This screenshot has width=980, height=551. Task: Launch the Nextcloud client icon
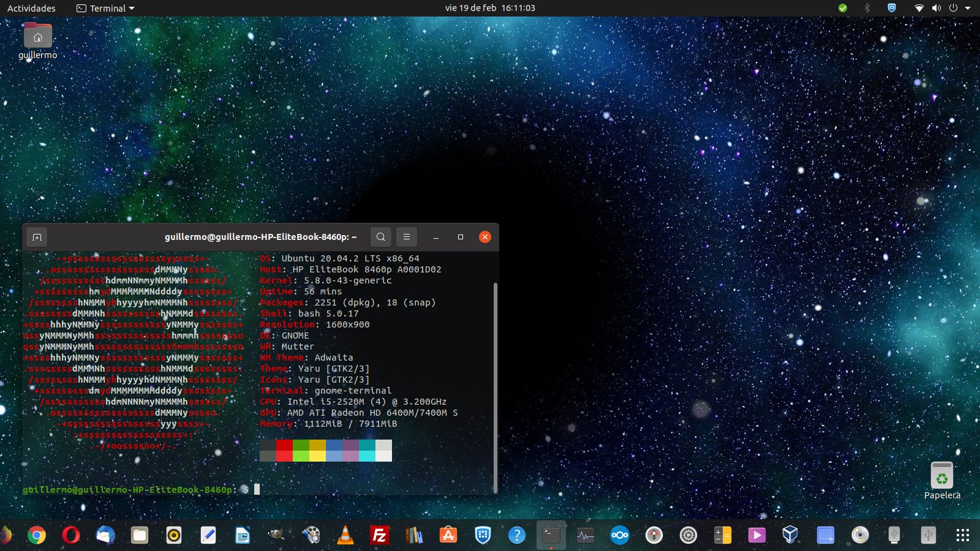coord(619,536)
